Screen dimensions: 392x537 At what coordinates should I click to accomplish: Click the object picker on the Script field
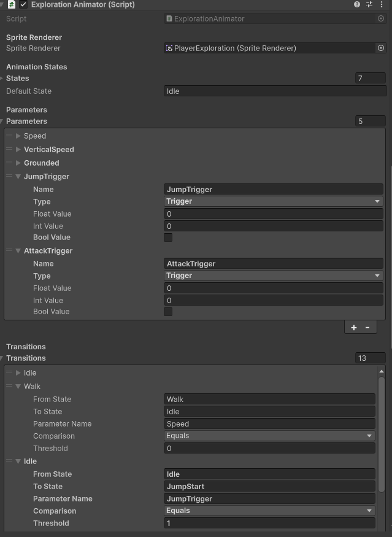[x=381, y=18]
